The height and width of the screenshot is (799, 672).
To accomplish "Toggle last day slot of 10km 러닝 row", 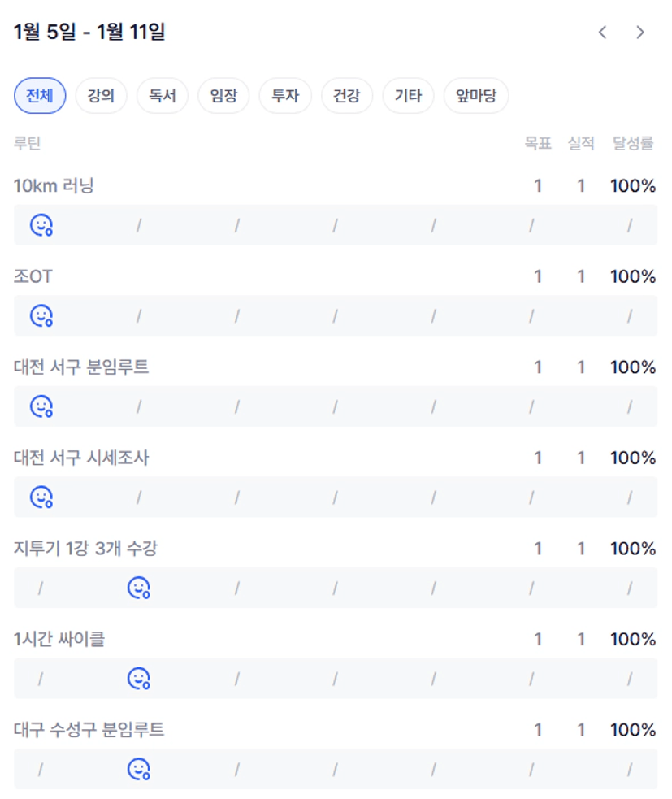I will click(630, 225).
